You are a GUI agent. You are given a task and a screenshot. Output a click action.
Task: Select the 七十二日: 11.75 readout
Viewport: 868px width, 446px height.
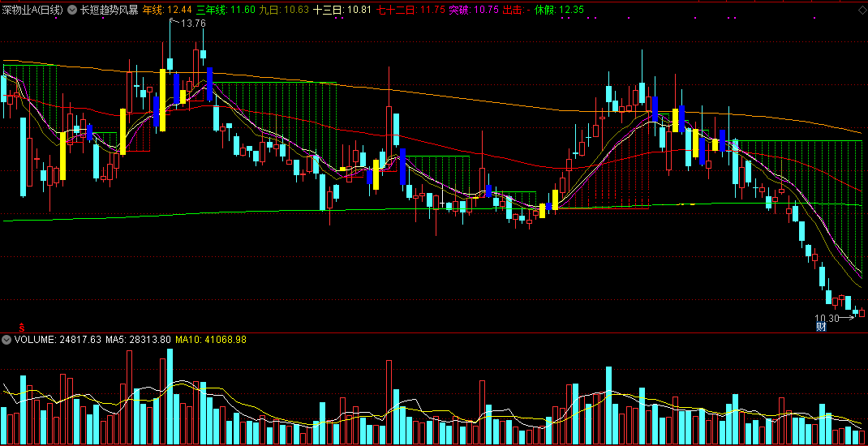(x=410, y=10)
